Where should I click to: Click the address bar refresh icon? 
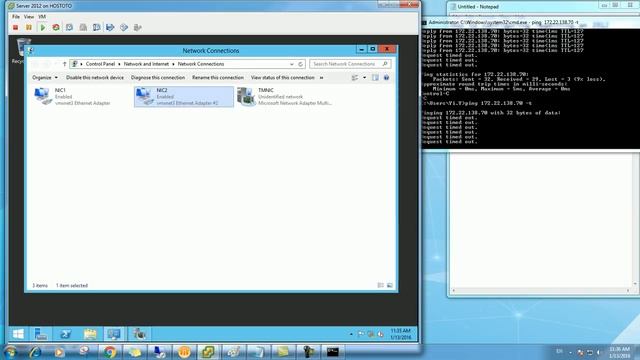click(x=300, y=64)
